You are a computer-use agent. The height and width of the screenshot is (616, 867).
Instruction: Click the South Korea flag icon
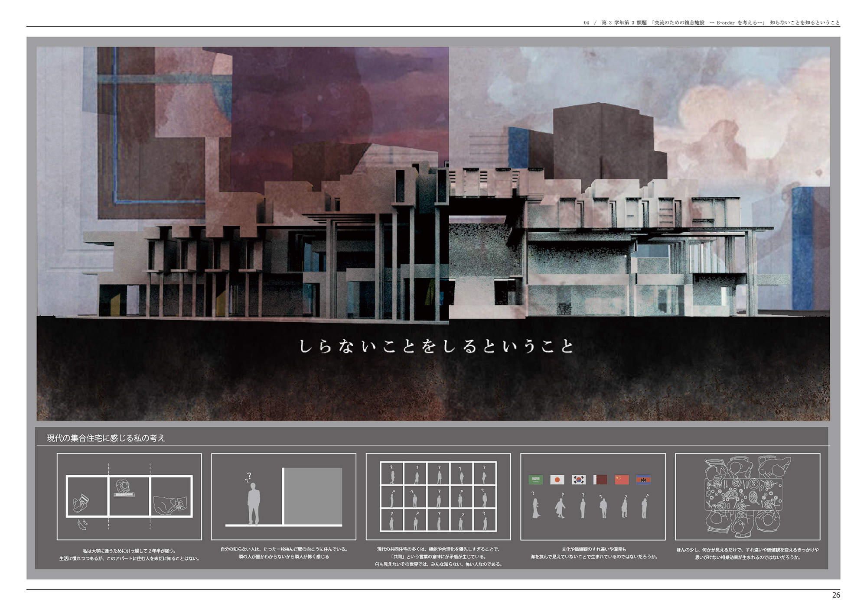[579, 480]
